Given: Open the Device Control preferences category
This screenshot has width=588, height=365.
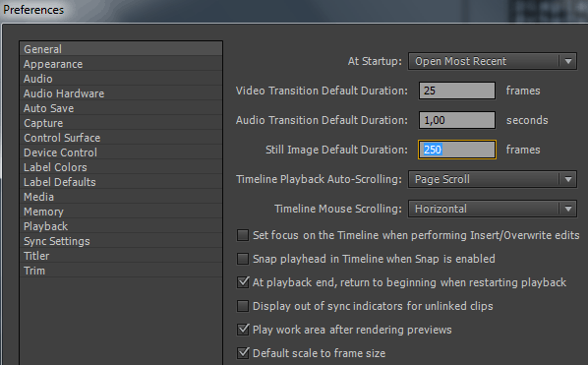Looking at the screenshot, I should (x=121, y=152).
